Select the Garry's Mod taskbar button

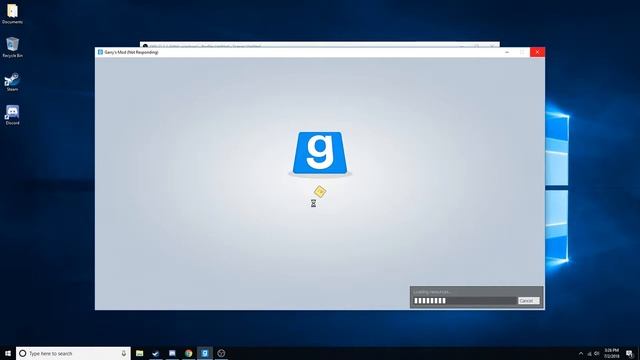point(205,353)
